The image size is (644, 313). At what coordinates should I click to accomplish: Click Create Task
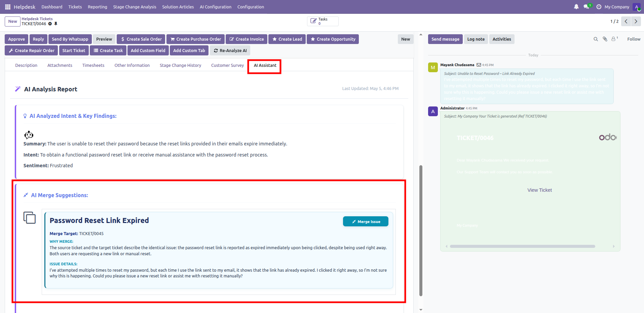[108, 50]
